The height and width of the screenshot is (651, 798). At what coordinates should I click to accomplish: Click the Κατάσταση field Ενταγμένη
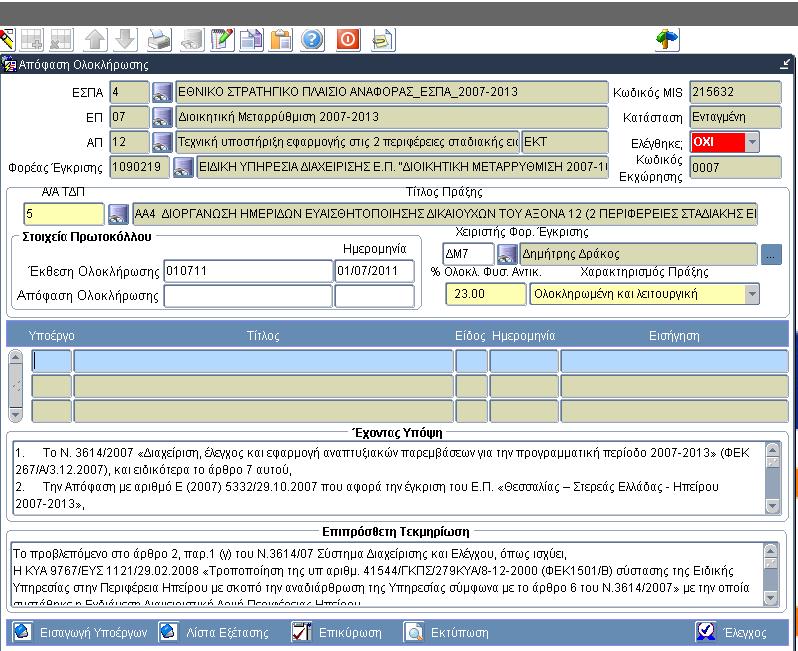(x=735, y=117)
